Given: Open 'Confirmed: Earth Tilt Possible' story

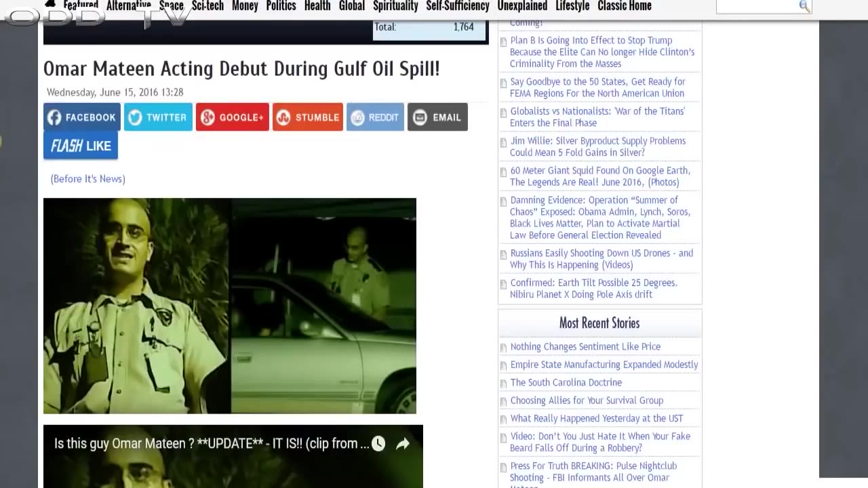Looking at the screenshot, I should (x=593, y=289).
